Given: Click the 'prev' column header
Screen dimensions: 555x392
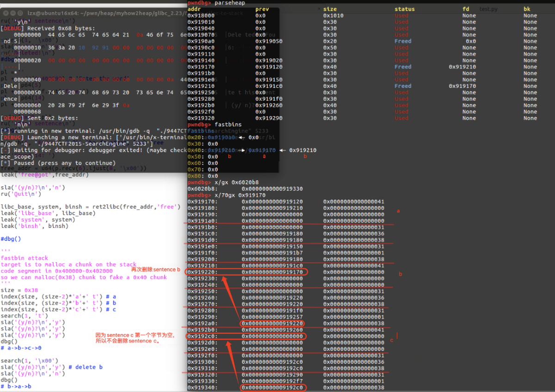Looking at the screenshot, I should [262, 9].
